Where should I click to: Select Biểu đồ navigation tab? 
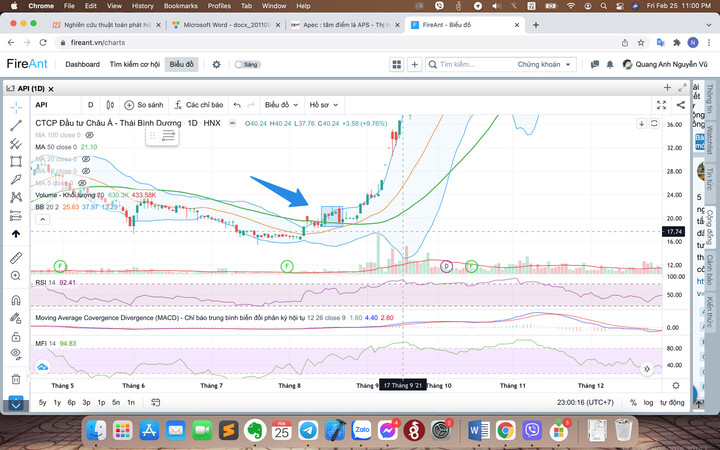tap(181, 64)
